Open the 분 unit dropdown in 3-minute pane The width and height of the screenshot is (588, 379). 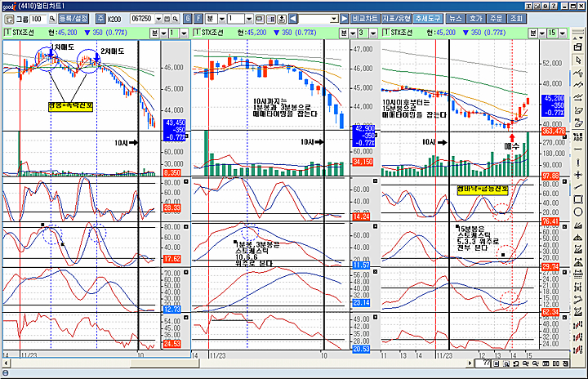coord(353,33)
